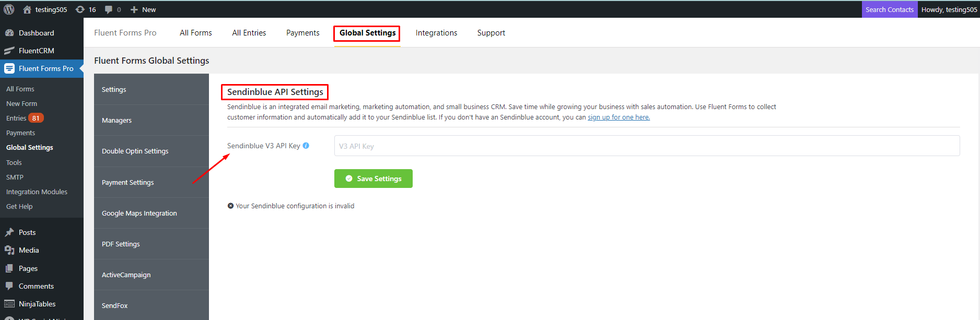Open Settings in the settings side panel

(151, 89)
